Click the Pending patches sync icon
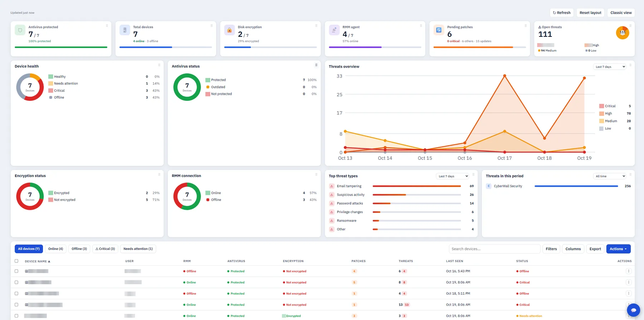This screenshot has height=320, width=644. tap(439, 30)
